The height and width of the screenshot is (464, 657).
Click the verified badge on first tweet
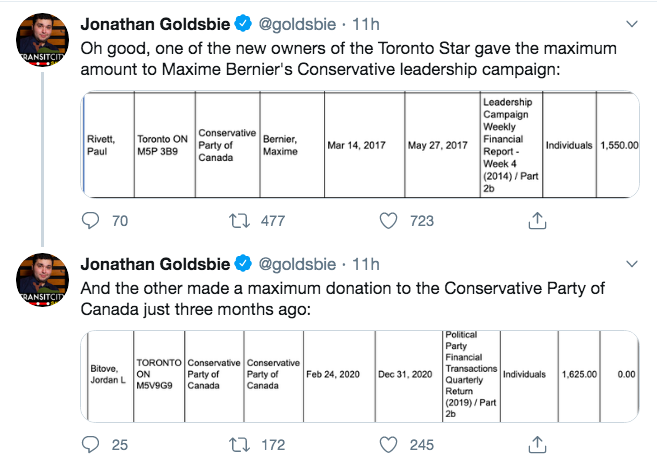(x=242, y=22)
